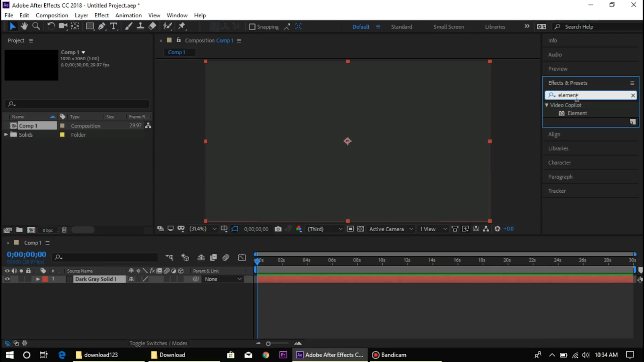The width and height of the screenshot is (644, 362).
Task: Open the Effect menu
Action: click(x=101, y=15)
